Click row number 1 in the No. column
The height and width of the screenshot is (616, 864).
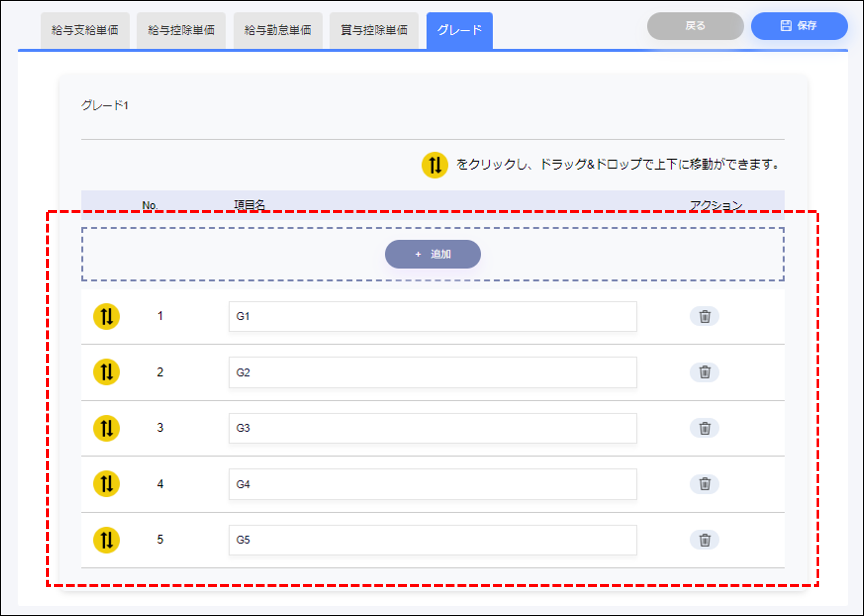tap(160, 316)
